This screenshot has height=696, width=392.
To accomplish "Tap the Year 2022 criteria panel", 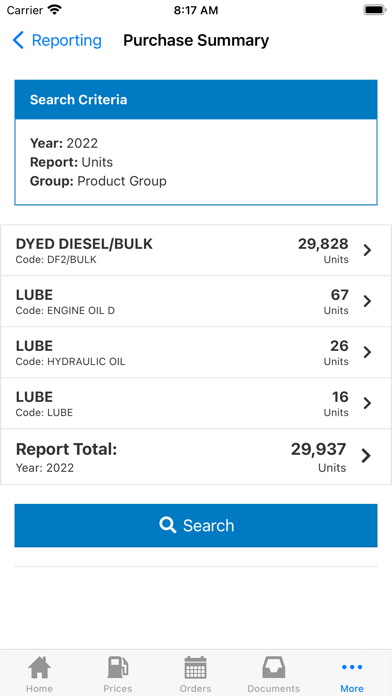I will pos(196,162).
